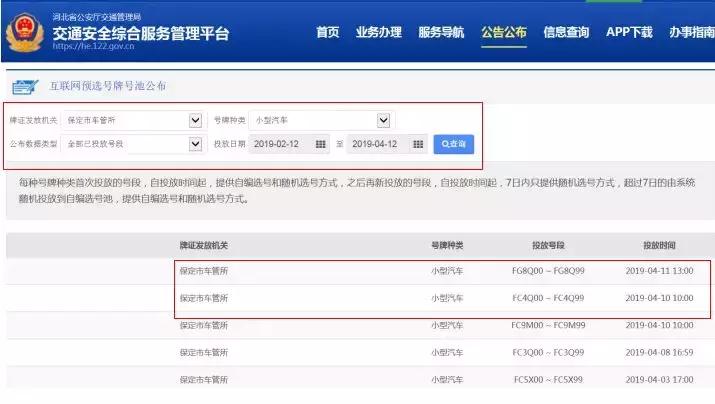Click the 保定市车管所 selection field
This screenshot has width=715, height=404.
pyautogui.click(x=133, y=120)
